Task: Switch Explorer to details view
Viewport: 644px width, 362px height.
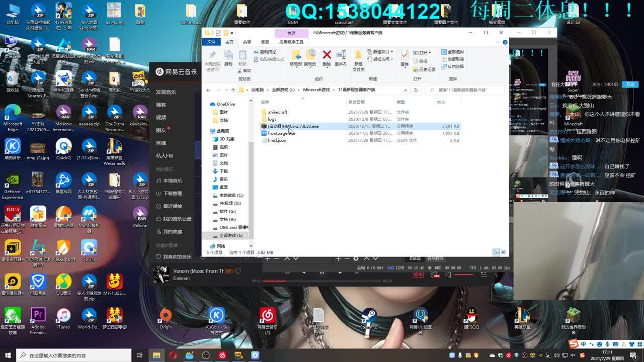Action: (x=497, y=252)
